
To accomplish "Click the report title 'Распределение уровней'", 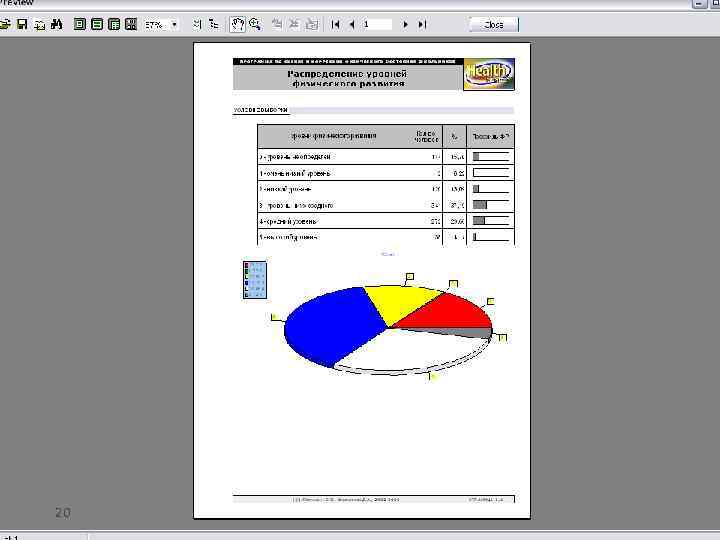I will pos(347,74).
